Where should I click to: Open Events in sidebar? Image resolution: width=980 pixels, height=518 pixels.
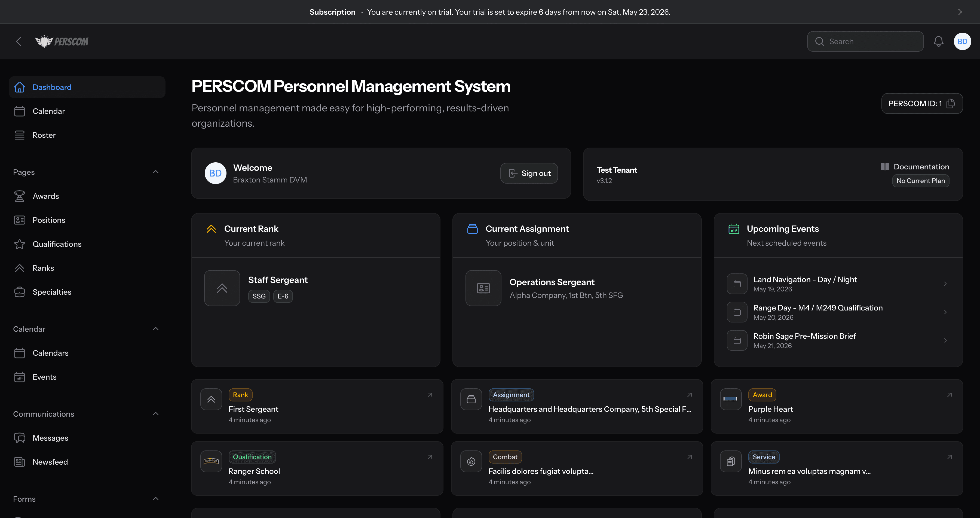[87, 377]
